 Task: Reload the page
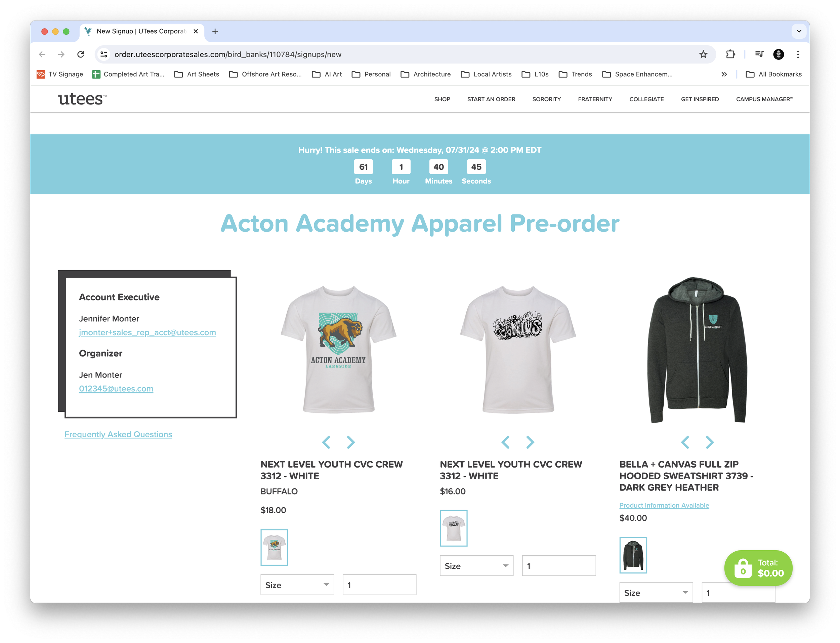[x=81, y=54]
